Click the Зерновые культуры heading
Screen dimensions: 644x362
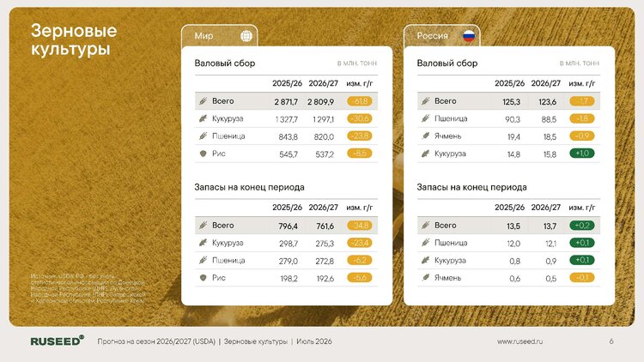[x=74, y=39]
